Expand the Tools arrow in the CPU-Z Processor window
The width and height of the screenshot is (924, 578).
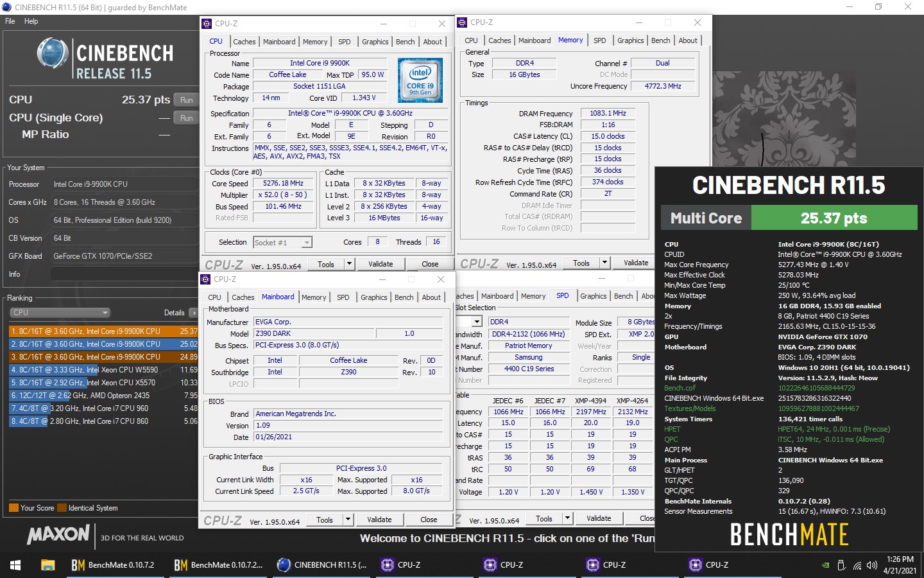pyautogui.click(x=349, y=264)
